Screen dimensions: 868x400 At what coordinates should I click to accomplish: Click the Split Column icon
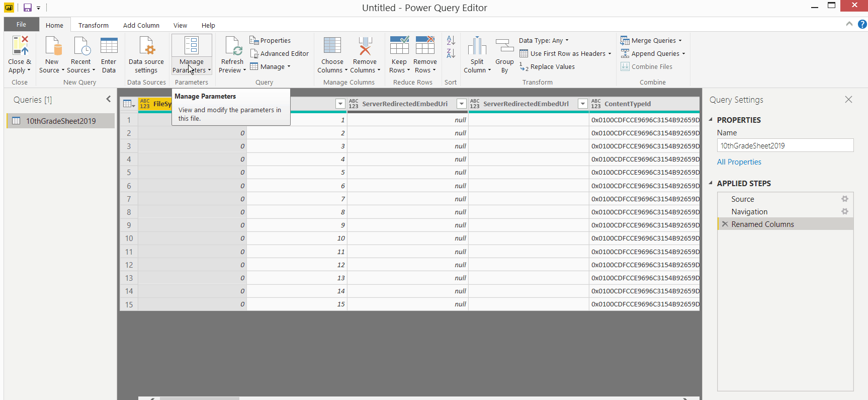477,45
